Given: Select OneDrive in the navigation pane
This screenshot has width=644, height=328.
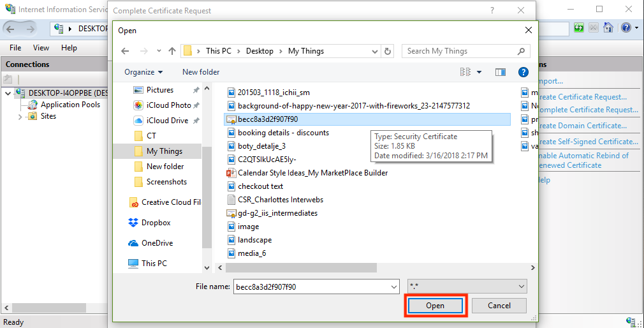Looking at the screenshot, I should (157, 243).
